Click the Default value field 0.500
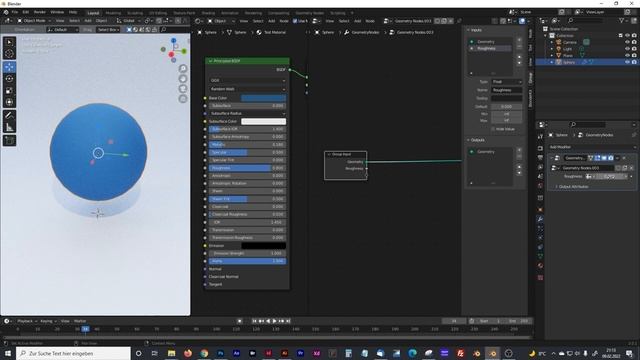 (507, 106)
